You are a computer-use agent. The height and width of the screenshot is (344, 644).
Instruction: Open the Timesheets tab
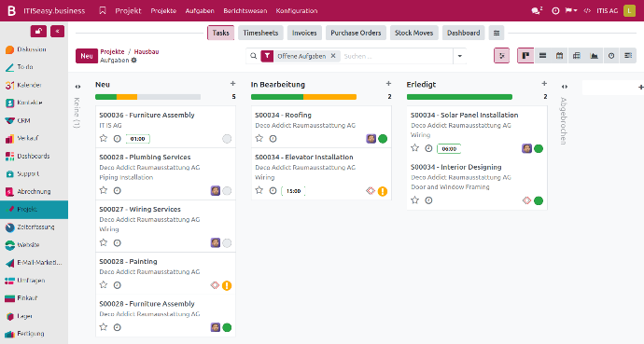pos(260,33)
